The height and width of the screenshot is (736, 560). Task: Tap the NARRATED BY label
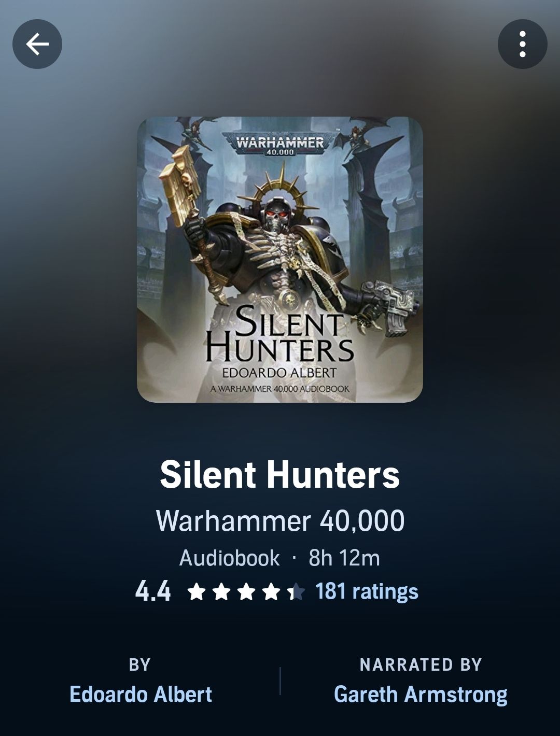421,664
